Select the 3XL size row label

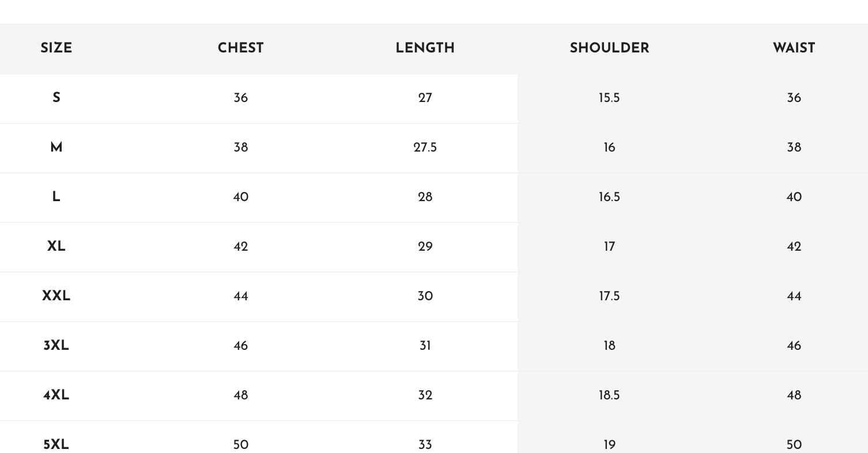56,345
